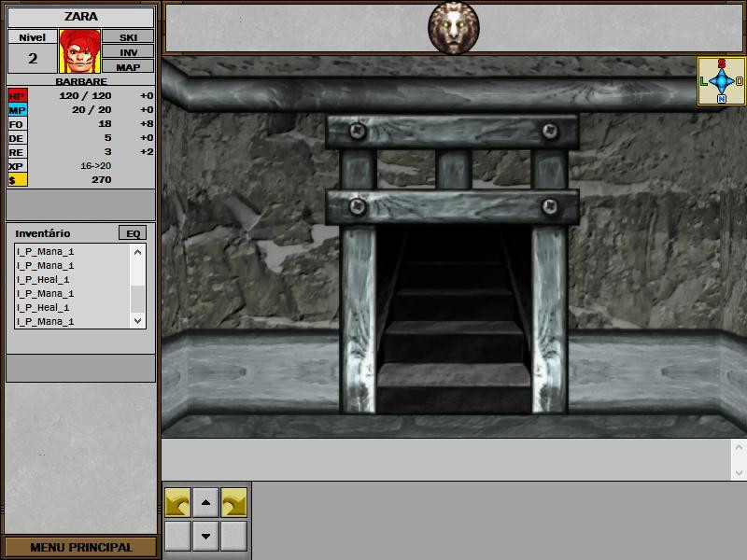Image resolution: width=747 pixels, height=560 pixels.
Task: Click the message log scroll-down arrow
Action: coord(739,472)
